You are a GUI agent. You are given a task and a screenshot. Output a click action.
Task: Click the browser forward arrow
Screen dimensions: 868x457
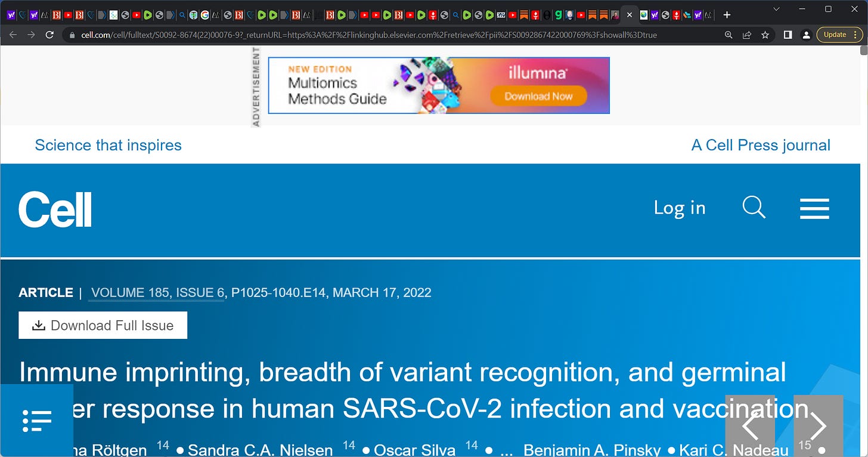[x=32, y=35]
